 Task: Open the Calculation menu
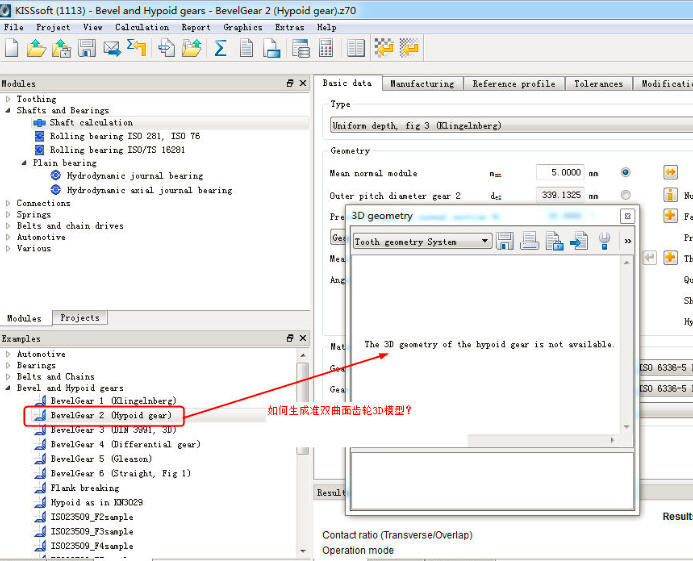tap(142, 27)
